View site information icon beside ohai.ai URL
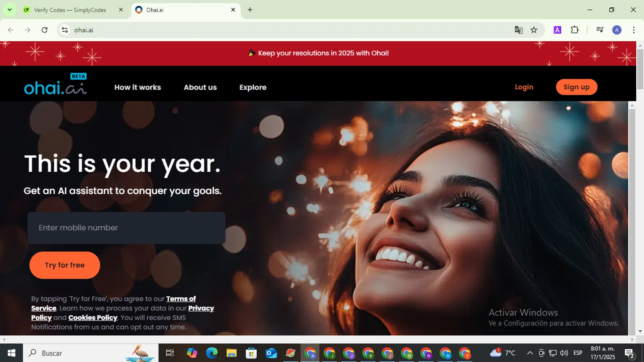The height and width of the screenshot is (362, 644). (x=65, y=30)
